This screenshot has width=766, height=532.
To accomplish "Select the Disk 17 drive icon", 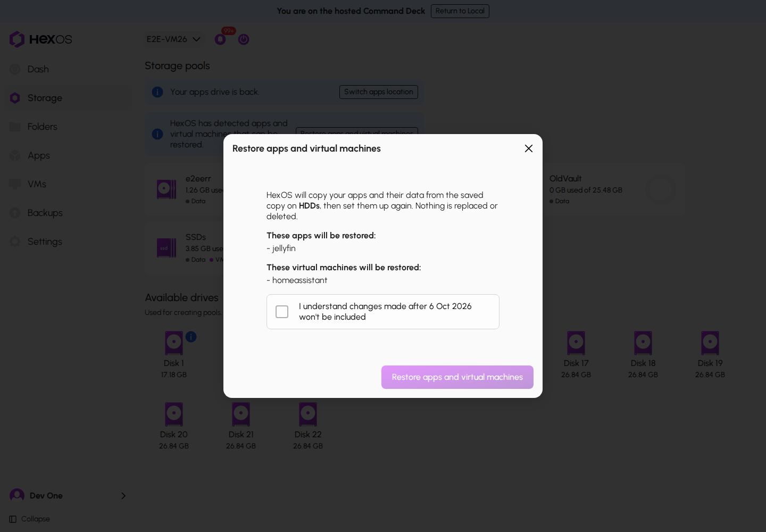I will click(576, 343).
